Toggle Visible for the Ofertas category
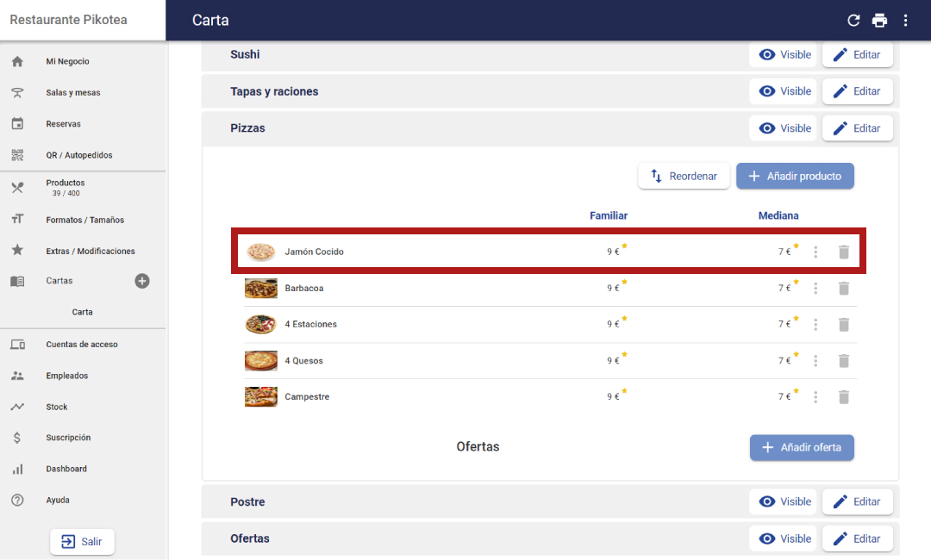931x560 pixels. click(784, 538)
